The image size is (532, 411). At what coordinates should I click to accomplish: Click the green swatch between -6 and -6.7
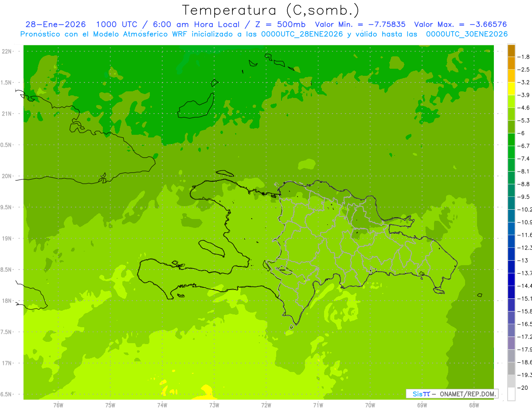coord(511,140)
